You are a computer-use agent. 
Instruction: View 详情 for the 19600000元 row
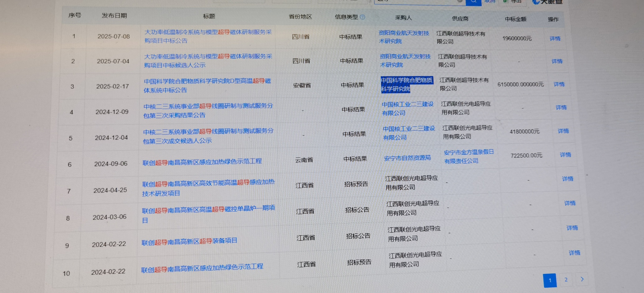555,39
